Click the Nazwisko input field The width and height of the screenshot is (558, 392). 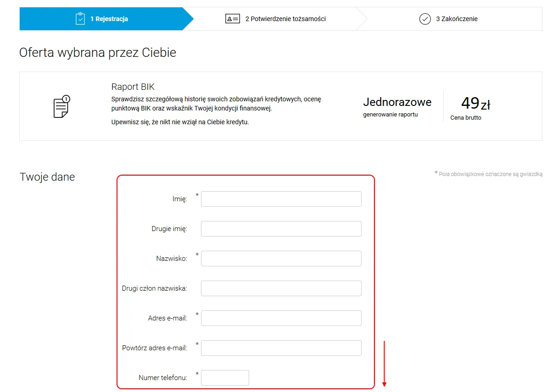point(281,258)
